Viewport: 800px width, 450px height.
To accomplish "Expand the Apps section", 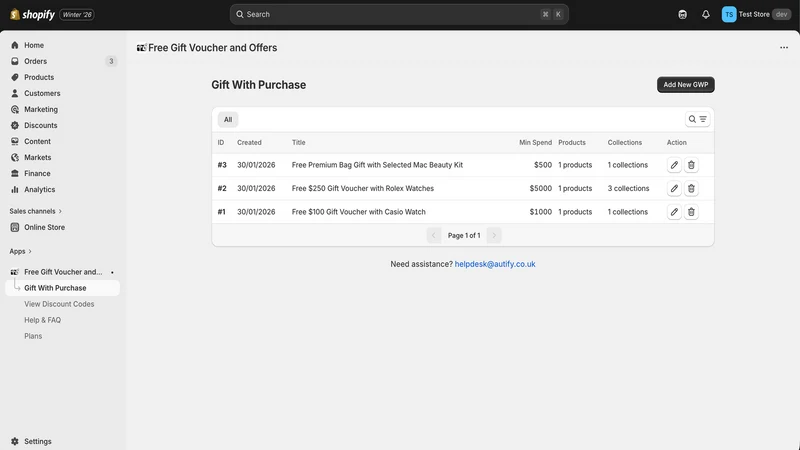I will click(20, 251).
